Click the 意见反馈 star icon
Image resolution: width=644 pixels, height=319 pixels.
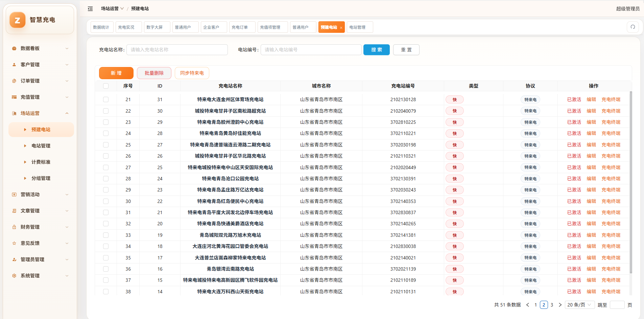click(x=14, y=243)
